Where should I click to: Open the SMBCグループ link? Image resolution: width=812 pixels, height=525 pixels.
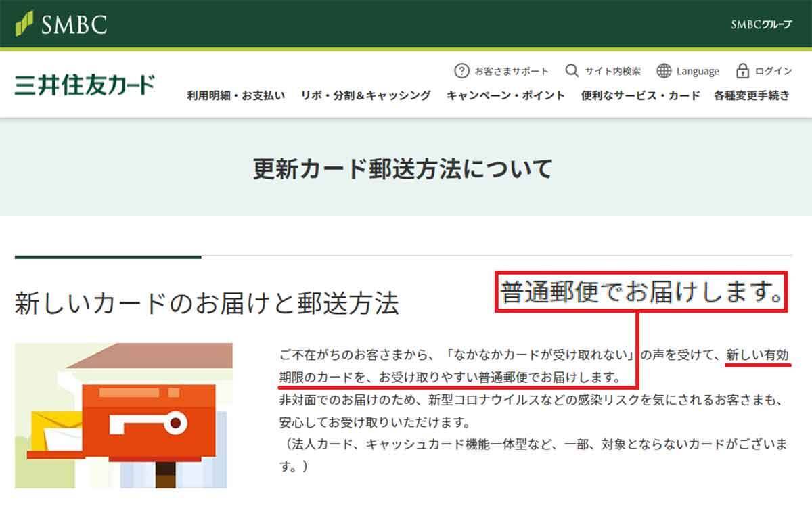tap(761, 25)
